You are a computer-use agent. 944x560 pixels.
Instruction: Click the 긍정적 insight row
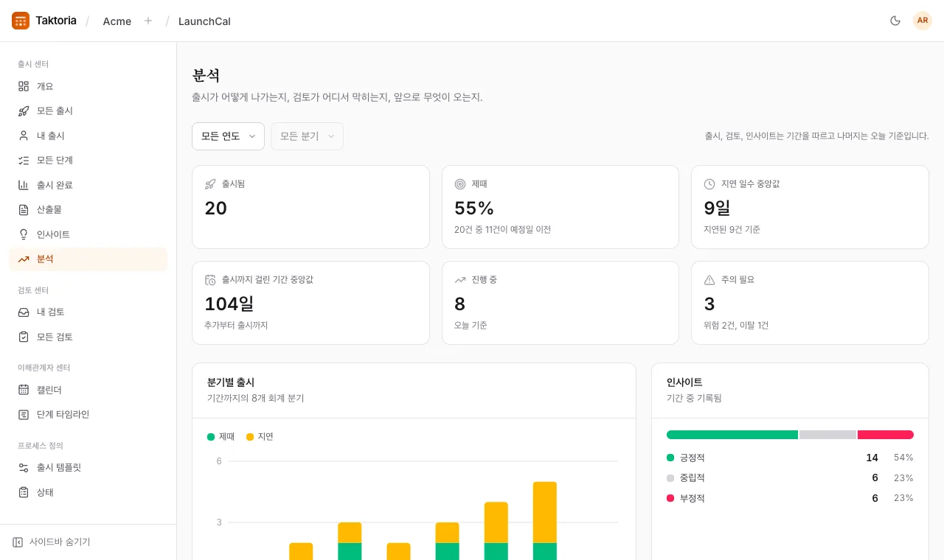790,458
